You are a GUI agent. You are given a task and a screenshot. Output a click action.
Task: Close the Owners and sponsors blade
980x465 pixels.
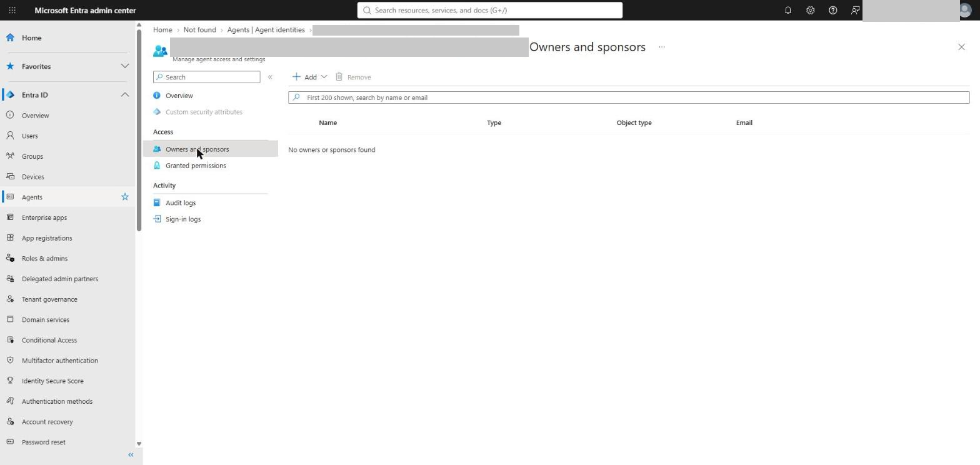961,47
